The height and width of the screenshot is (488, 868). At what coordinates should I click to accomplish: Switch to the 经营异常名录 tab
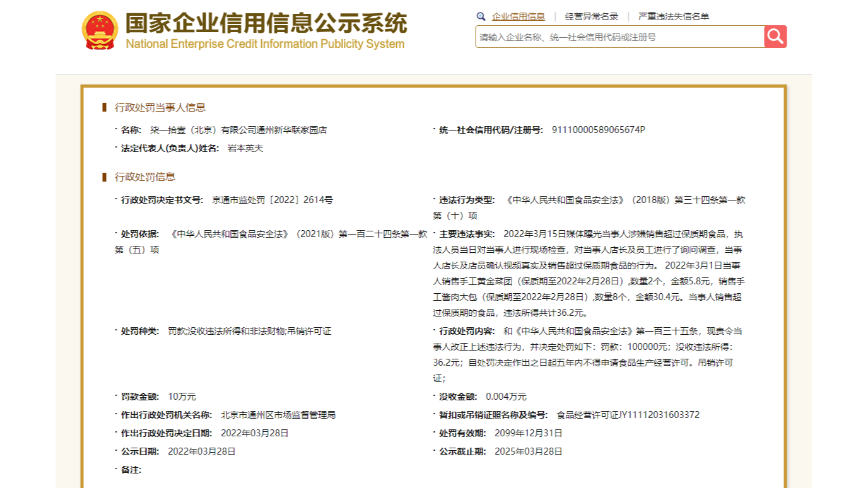coord(591,17)
